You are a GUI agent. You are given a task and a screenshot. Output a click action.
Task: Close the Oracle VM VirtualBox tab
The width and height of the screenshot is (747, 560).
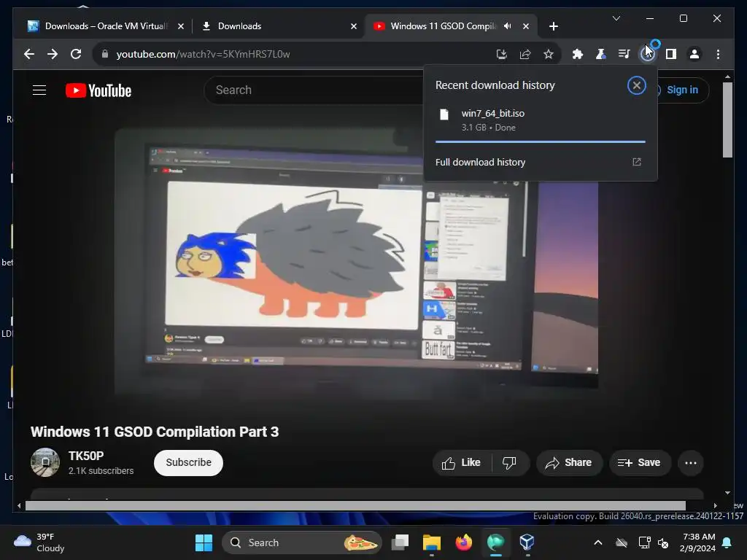[x=181, y=27]
